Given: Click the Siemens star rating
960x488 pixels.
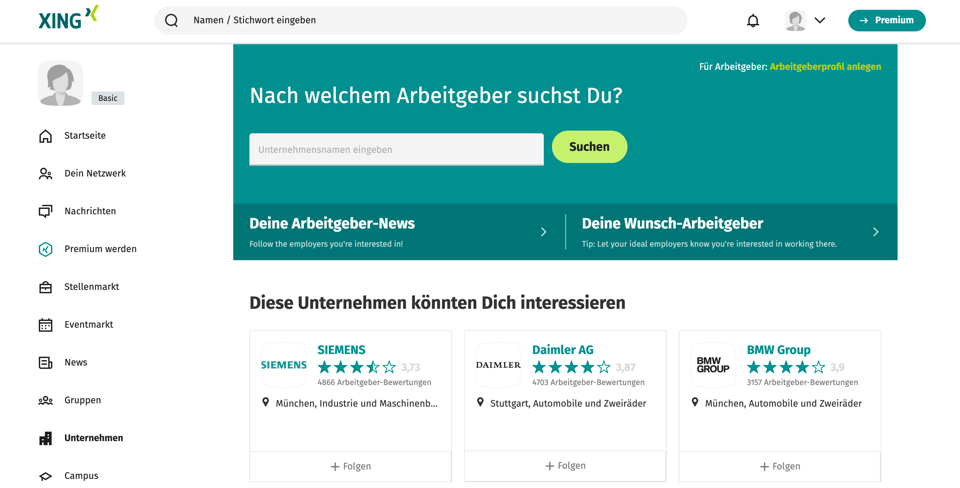Looking at the screenshot, I should [x=357, y=367].
